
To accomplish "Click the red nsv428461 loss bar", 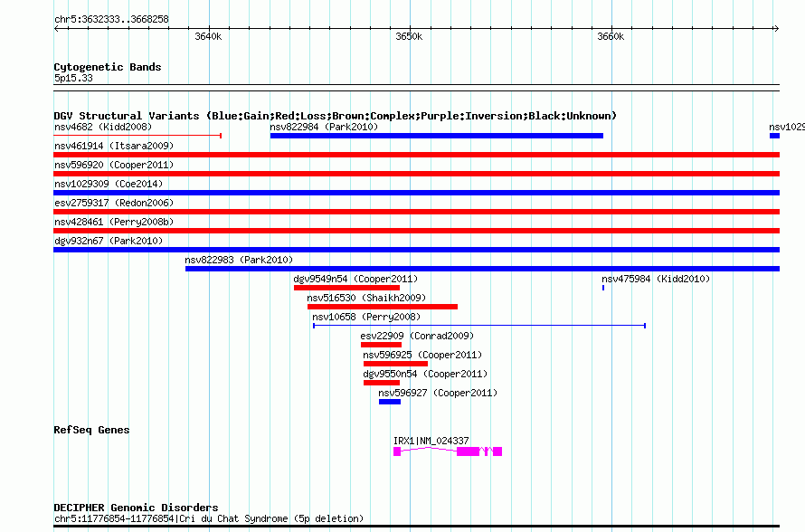I will (x=416, y=231).
